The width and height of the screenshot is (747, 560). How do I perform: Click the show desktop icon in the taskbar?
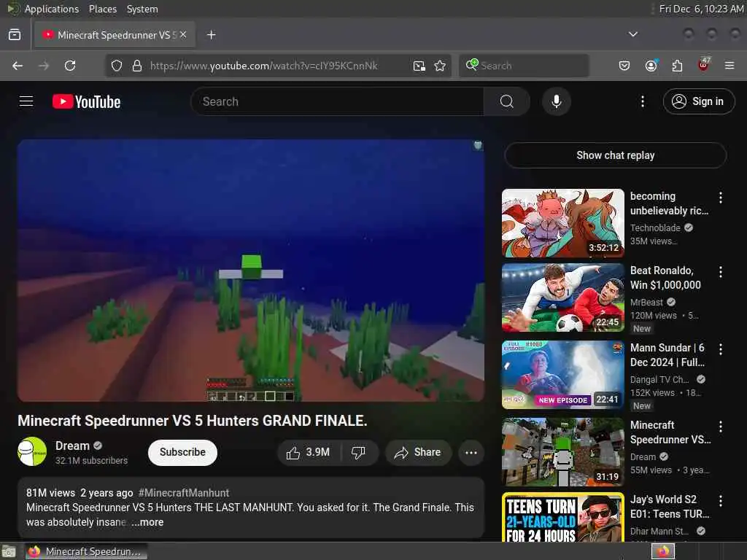click(9, 551)
